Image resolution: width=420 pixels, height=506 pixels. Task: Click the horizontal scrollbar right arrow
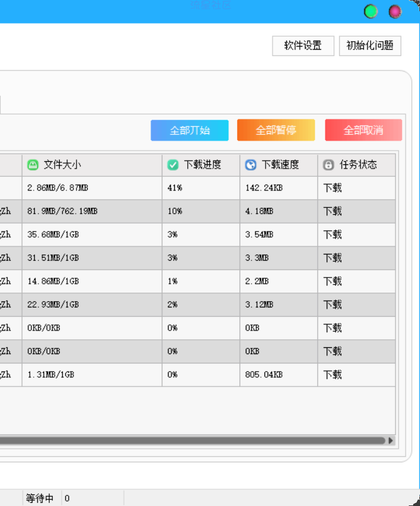tap(391, 441)
